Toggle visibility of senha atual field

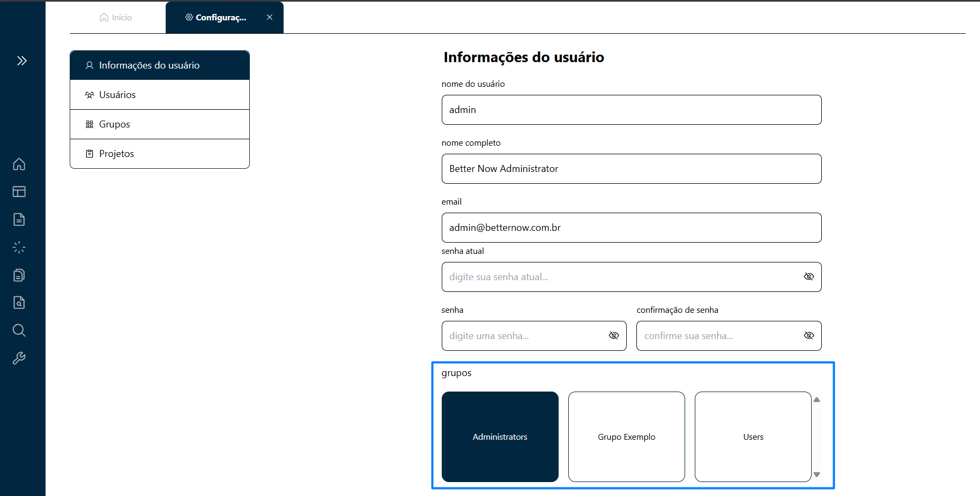tap(809, 277)
